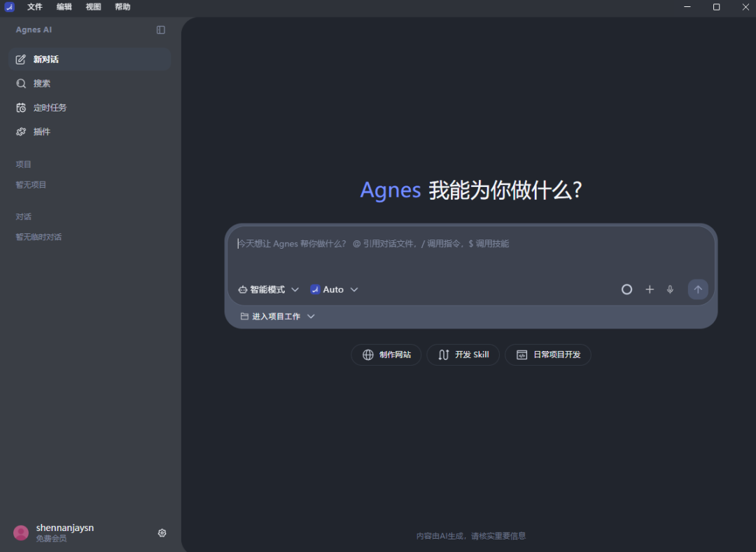Click the 新对话 pencil icon
This screenshot has height=552, width=756.
tap(21, 60)
